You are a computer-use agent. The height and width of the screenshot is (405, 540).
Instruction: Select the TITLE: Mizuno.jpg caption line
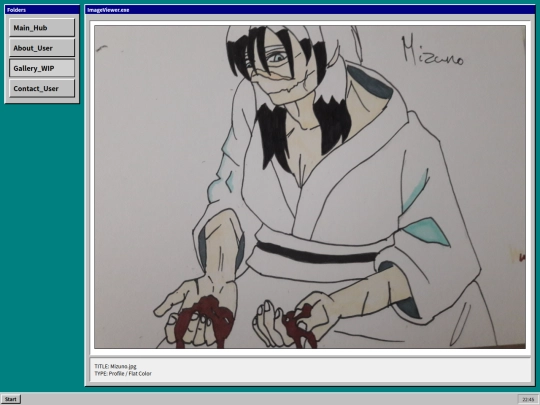pos(115,366)
